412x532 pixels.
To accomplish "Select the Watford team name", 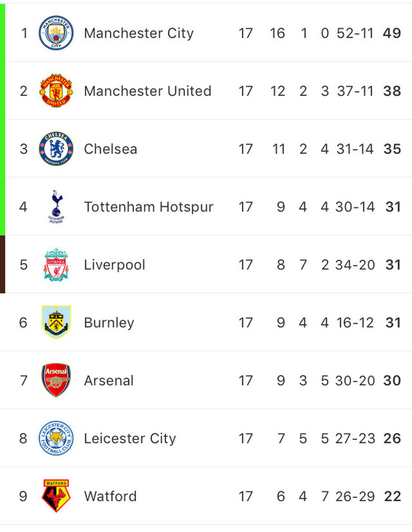I will pos(110,497).
